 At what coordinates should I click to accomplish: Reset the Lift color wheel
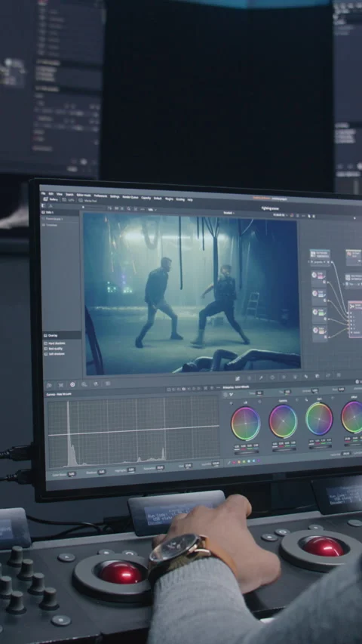pyautogui.click(x=259, y=402)
